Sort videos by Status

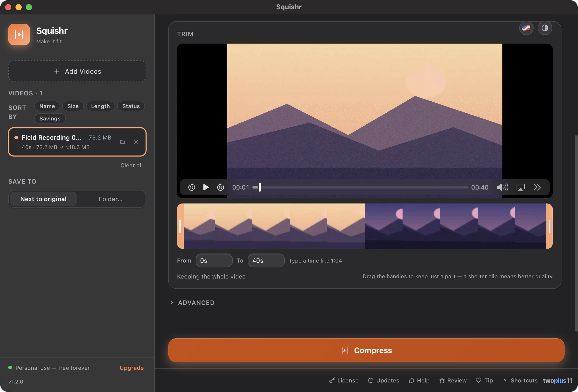click(x=131, y=106)
